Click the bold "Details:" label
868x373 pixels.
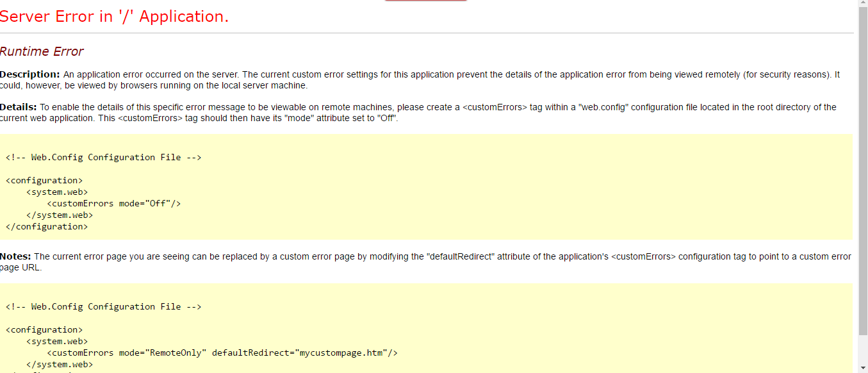[19, 107]
